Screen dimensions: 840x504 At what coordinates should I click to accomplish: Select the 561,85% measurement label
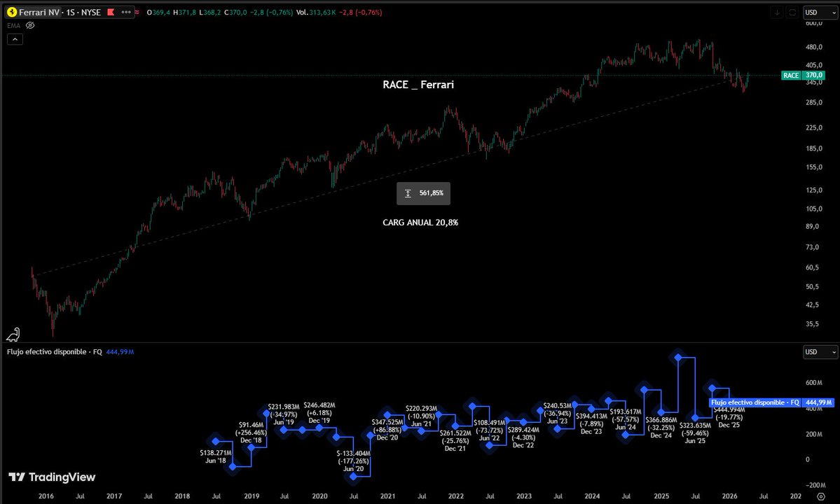click(x=423, y=193)
